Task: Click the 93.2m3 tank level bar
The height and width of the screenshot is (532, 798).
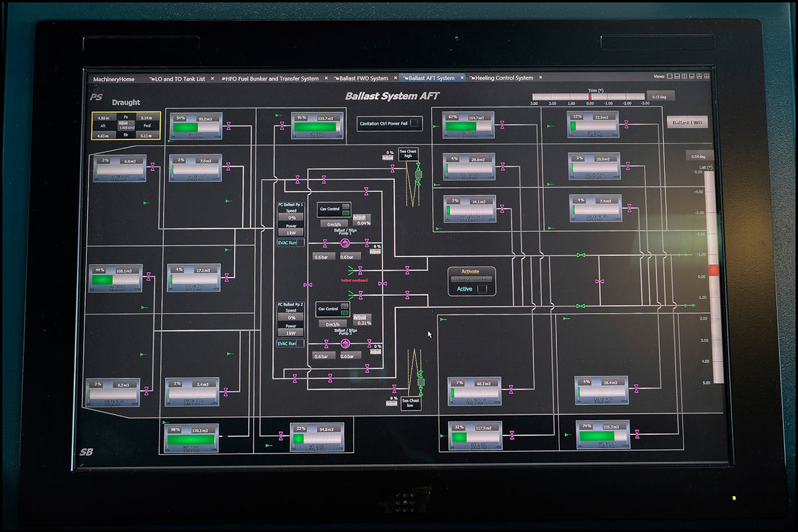Action: pyautogui.click(x=196, y=127)
